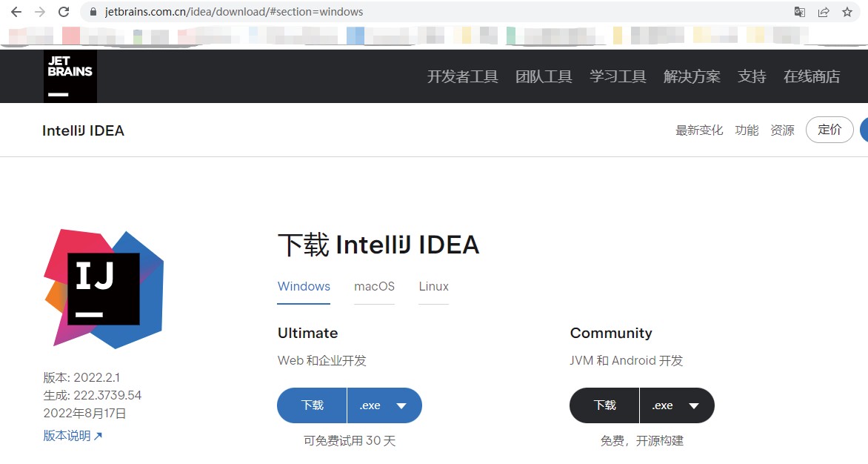
Task: Open the 学习工具 menu
Action: [618, 76]
